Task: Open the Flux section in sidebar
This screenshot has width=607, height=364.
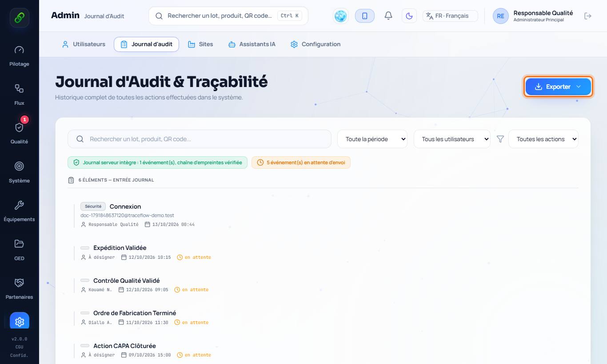Action: click(x=19, y=95)
